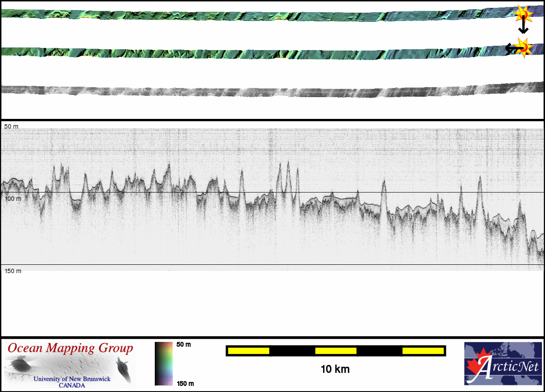The height and width of the screenshot is (392, 545).
Task: Click the lower starburst marker on the second strip
Action: click(524, 47)
